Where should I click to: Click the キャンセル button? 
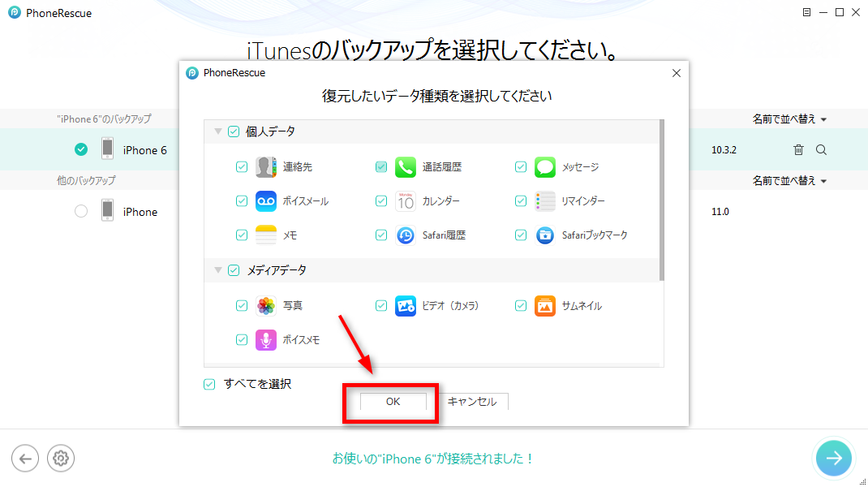[472, 402]
